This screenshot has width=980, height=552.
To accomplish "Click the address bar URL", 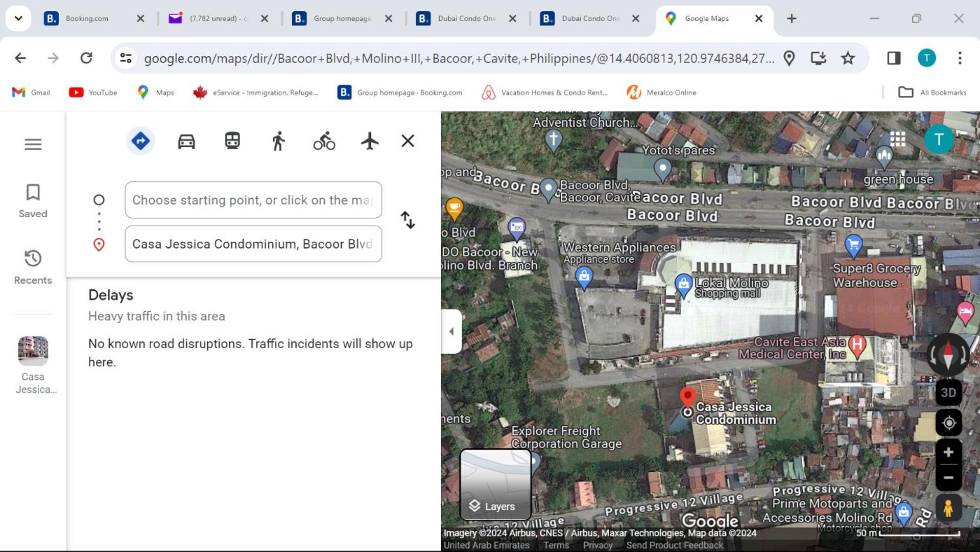I will pos(459,58).
